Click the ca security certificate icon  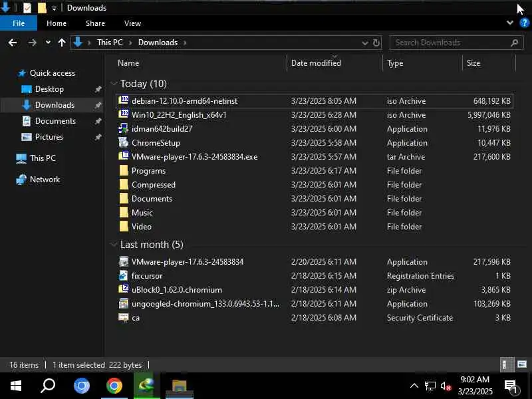pyautogui.click(x=124, y=317)
